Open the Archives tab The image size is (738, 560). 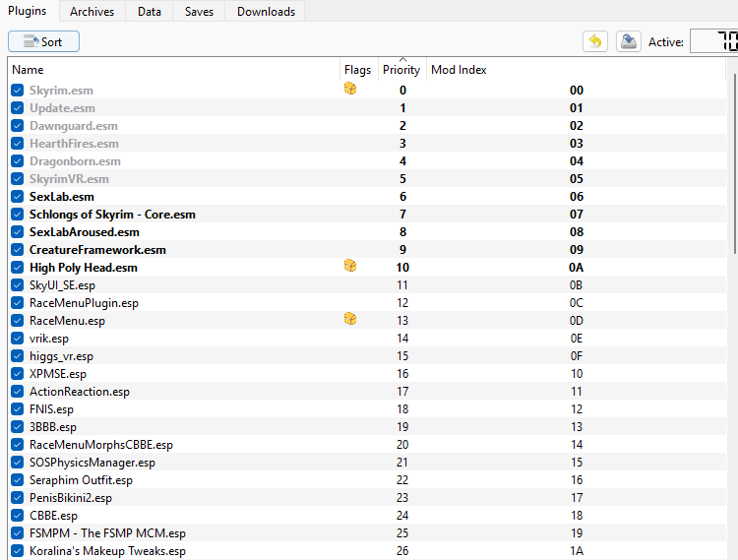pyautogui.click(x=92, y=11)
